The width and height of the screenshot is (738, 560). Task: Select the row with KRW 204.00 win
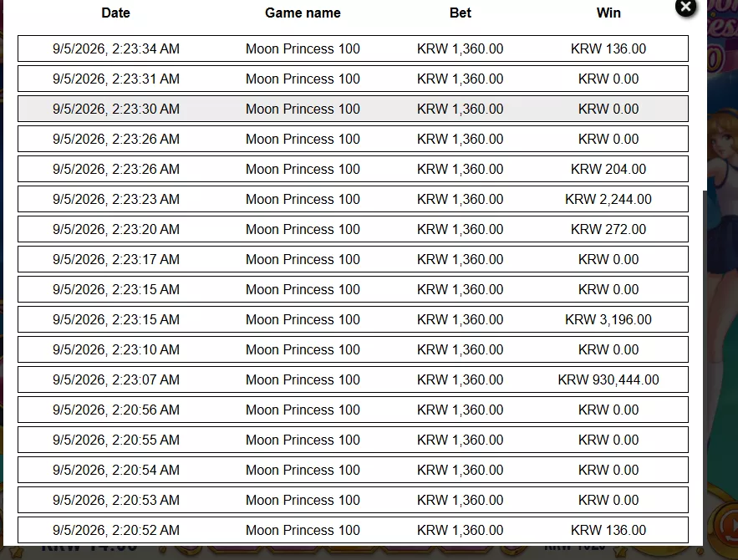click(x=353, y=169)
